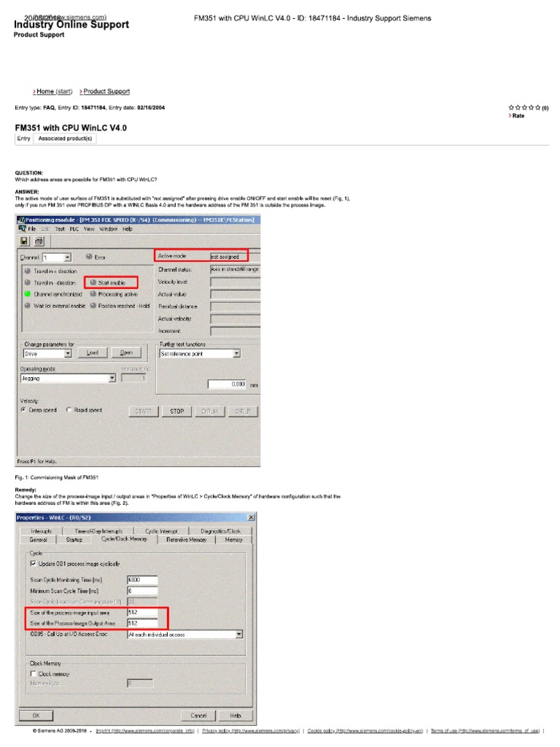Click the Process-Image Output Area size field
The height and width of the screenshot is (747, 560).
(x=142, y=623)
